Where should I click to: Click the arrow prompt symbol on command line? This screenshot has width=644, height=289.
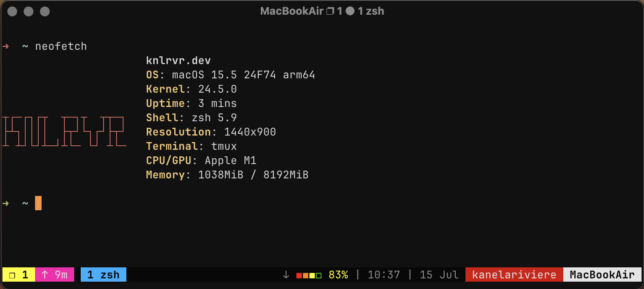(6, 203)
